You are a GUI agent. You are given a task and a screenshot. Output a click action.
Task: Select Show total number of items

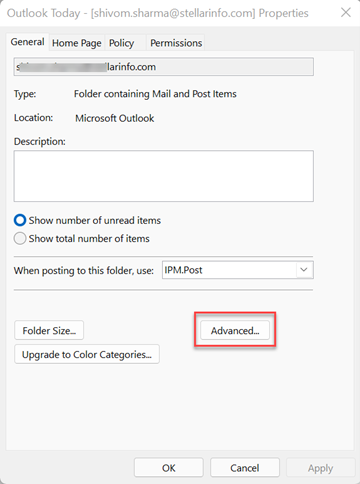(x=82, y=239)
